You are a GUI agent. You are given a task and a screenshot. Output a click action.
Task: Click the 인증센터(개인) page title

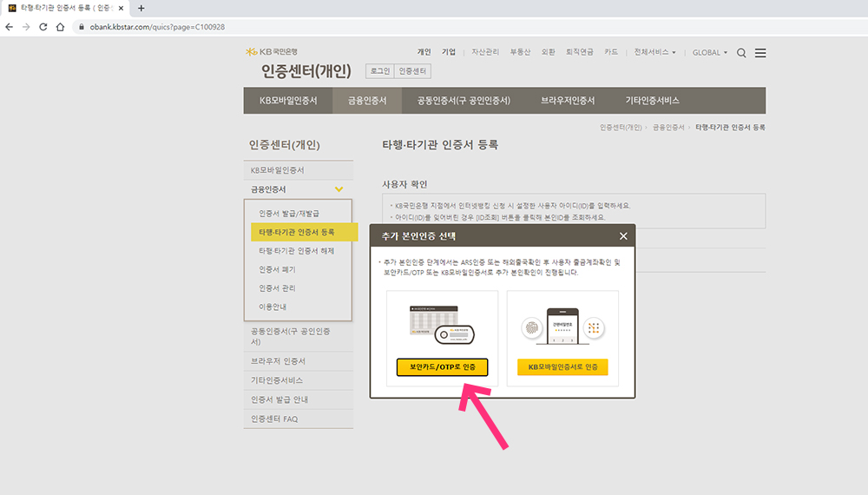306,71
